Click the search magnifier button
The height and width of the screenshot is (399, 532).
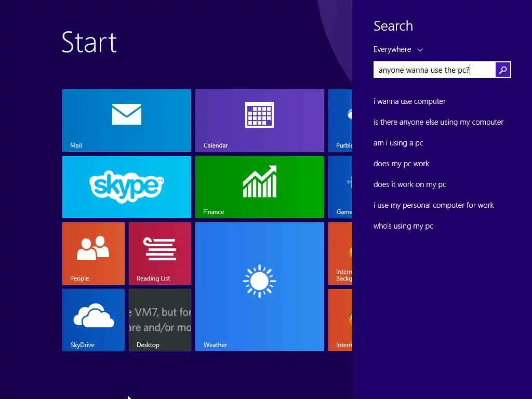click(503, 70)
